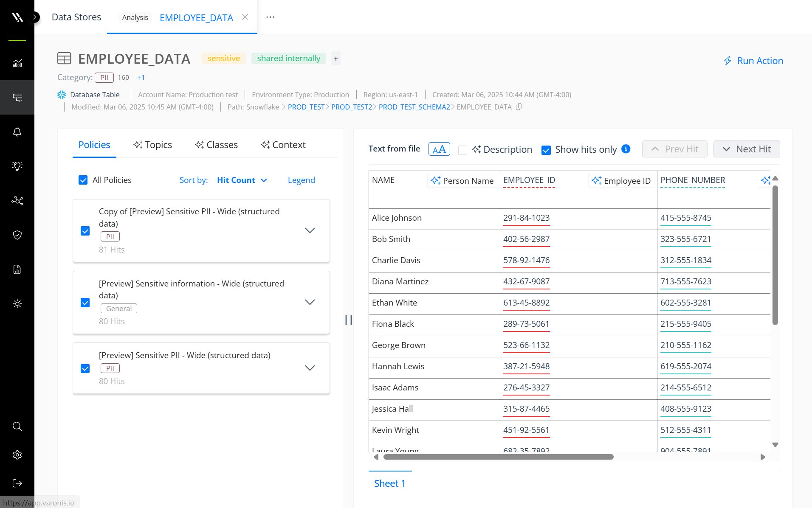Click the Snowflake database table icon
The image size is (812, 508).
coord(62,95)
